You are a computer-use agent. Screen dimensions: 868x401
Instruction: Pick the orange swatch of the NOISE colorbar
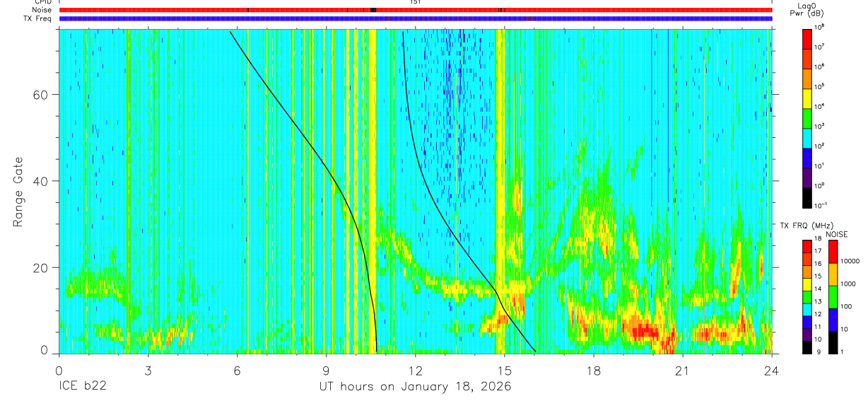pyautogui.click(x=833, y=274)
